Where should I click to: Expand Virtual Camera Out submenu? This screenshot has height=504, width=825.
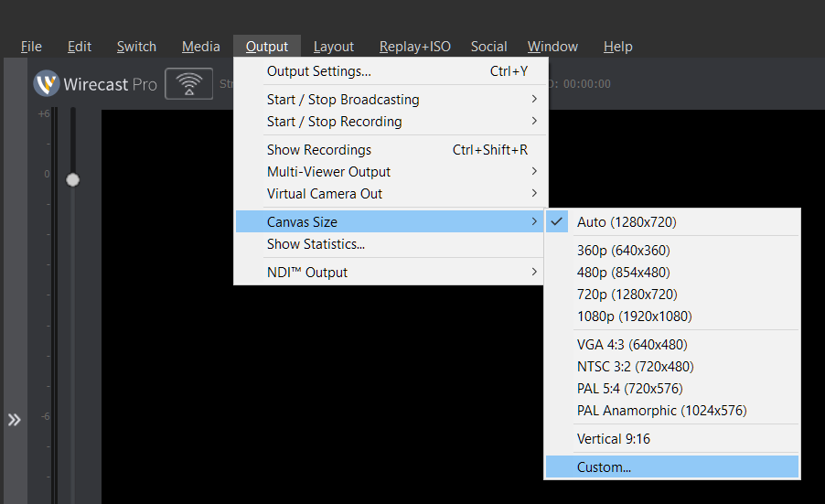tap(391, 194)
